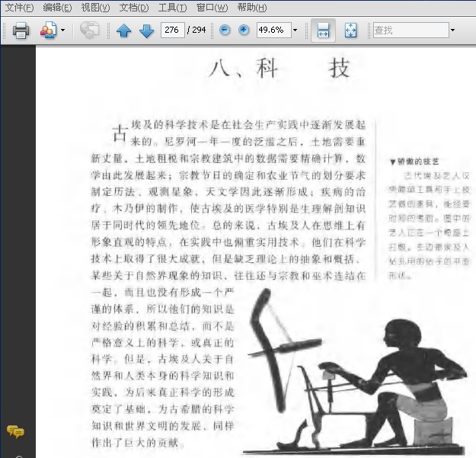Click the zoom field showing 49.6%
Screen dimensions: 476x458
click(x=274, y=30)
